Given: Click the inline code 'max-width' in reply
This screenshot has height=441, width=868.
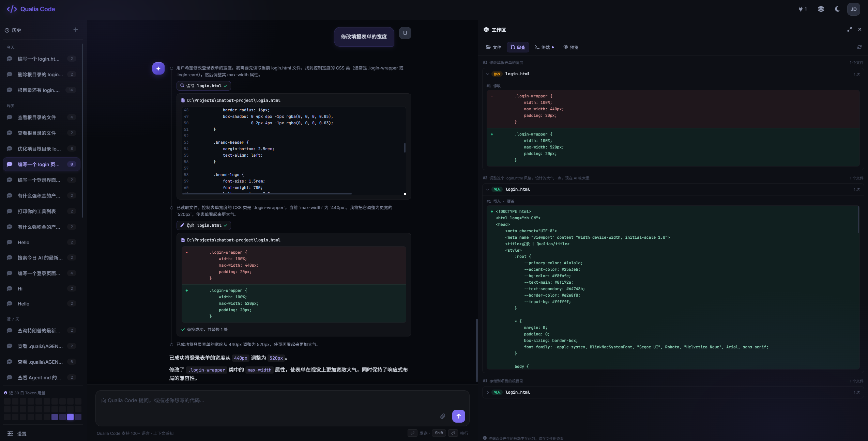Looking at the screenshot, I should (259, 370).
